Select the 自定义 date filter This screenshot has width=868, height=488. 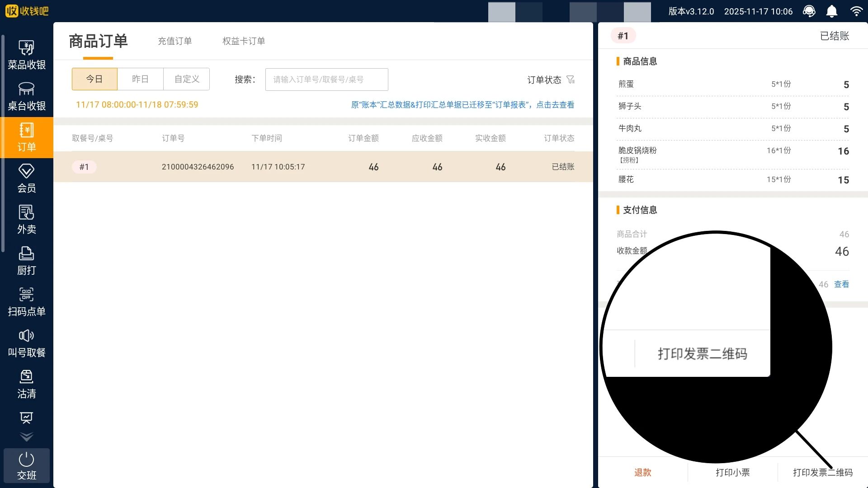(187, 79)
